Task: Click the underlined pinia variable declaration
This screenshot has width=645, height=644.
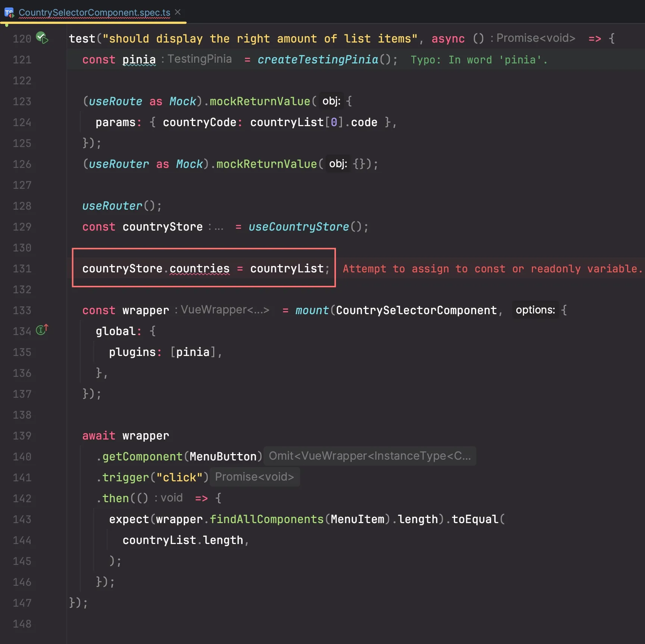Action: click(x=139, y=60)
